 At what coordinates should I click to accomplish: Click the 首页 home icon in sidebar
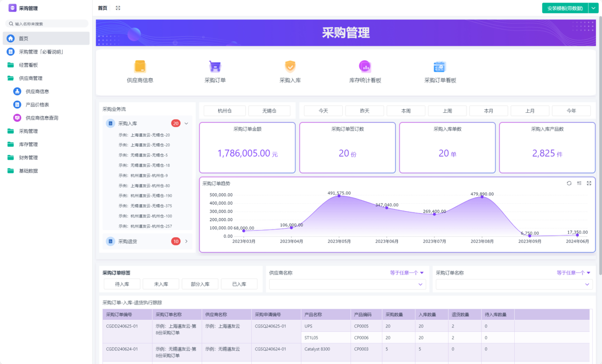tap(11, 38)
